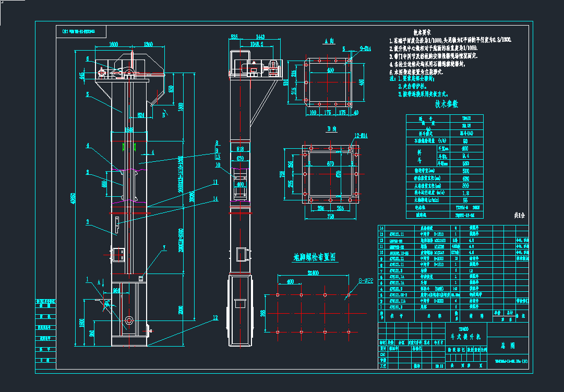Screen dimensions: 564x392
Task: Click part callout number 6
Action: click(88, 58)
